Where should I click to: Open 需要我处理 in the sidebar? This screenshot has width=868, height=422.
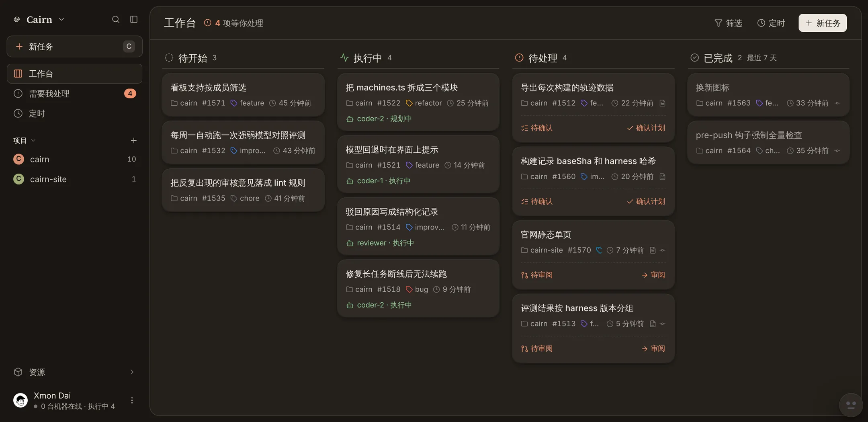click(x=75, y=94)
